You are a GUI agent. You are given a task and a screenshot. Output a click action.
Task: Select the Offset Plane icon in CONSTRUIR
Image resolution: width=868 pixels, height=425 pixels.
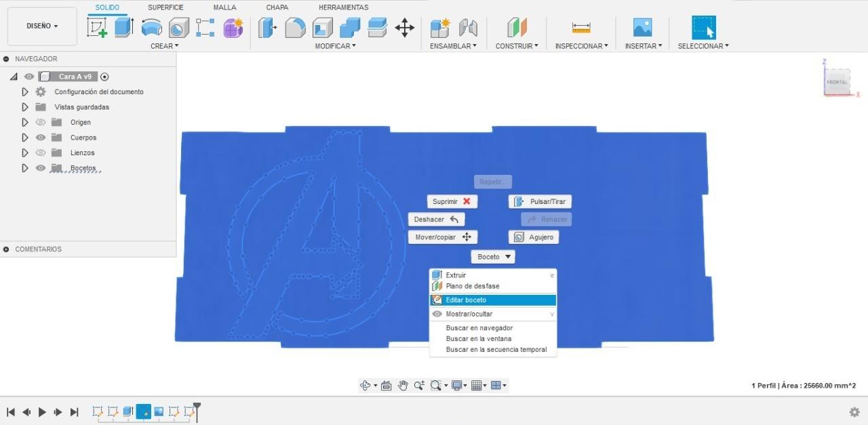517,28
